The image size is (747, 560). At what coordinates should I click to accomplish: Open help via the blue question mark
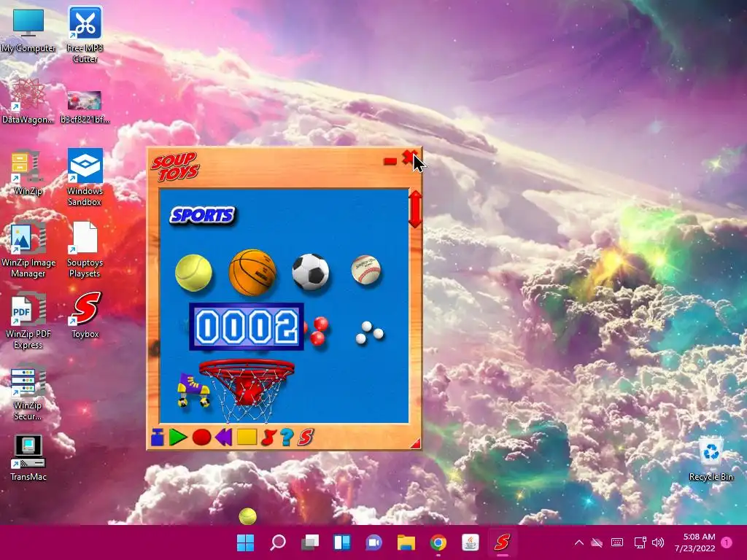tap(287, 437)
